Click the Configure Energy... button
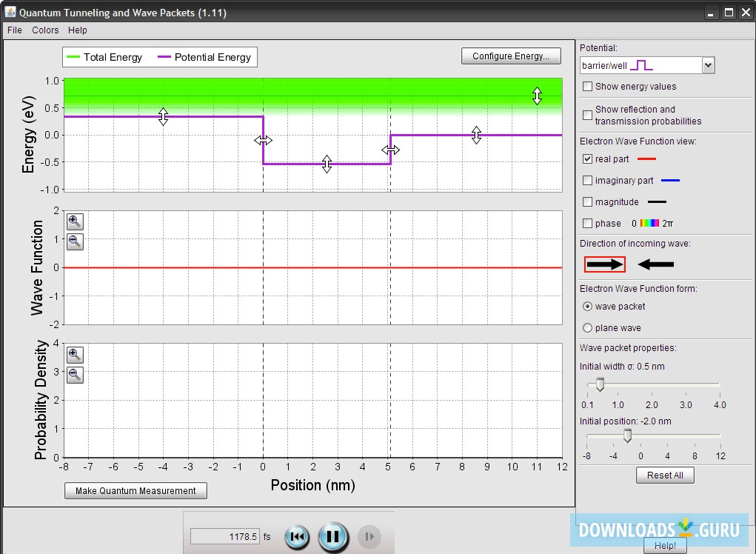This screenshot has width=756, height=554. pos(511,56)
